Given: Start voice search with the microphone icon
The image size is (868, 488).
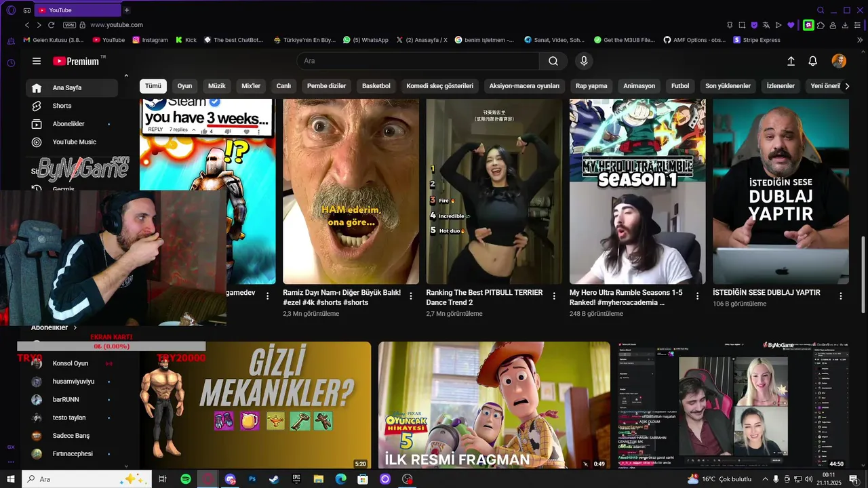Looking at the screenshot, I should click(584, 61).
